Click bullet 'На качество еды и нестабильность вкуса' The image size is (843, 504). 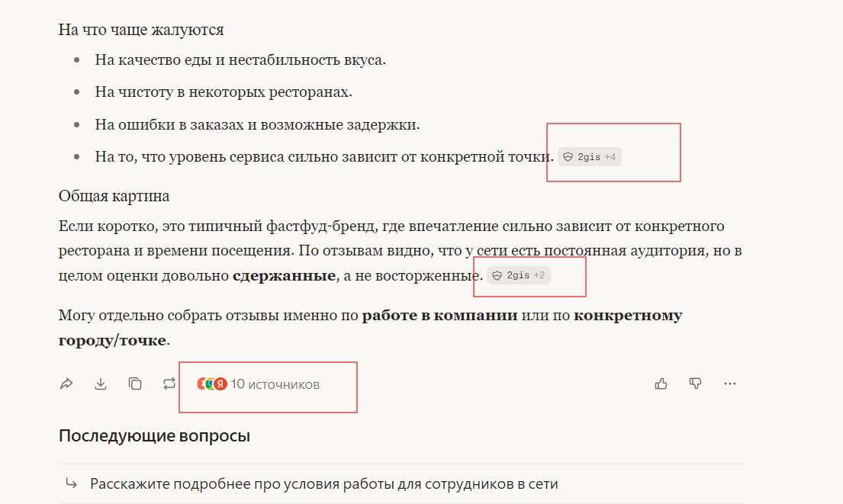[240, 59]
